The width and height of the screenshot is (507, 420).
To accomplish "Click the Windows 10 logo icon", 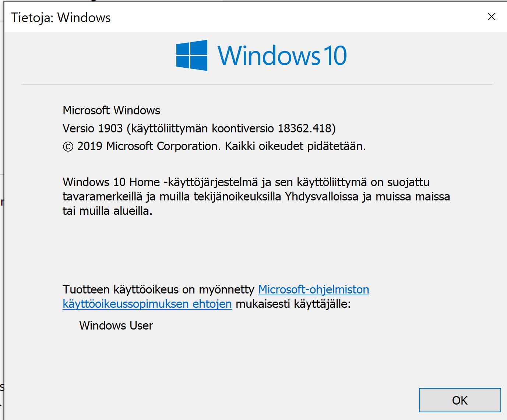I will click(x=191, y=56).
